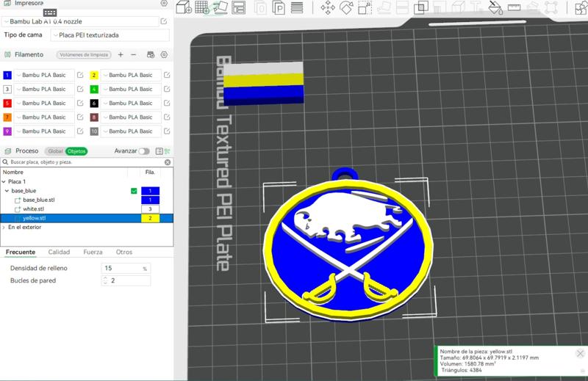Collapse the base_blue object node
Viewport: 588px width, 381px height.
(7, 191)
